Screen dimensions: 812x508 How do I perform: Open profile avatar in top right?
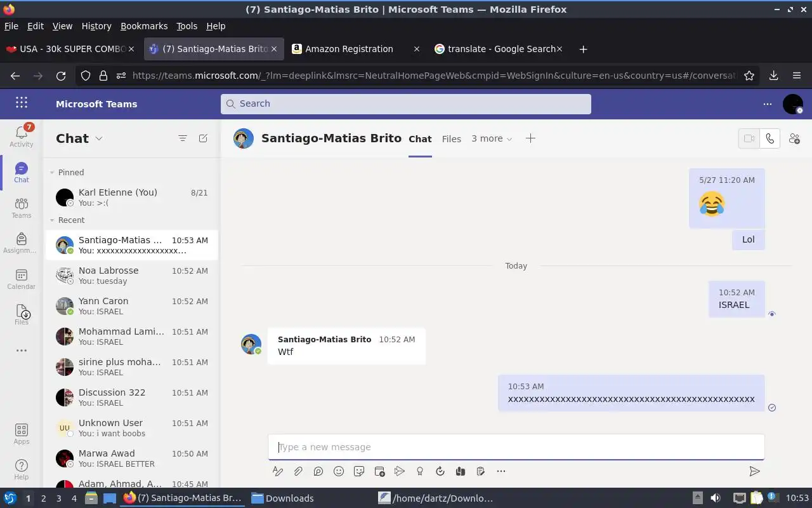(x=793, y=104)
